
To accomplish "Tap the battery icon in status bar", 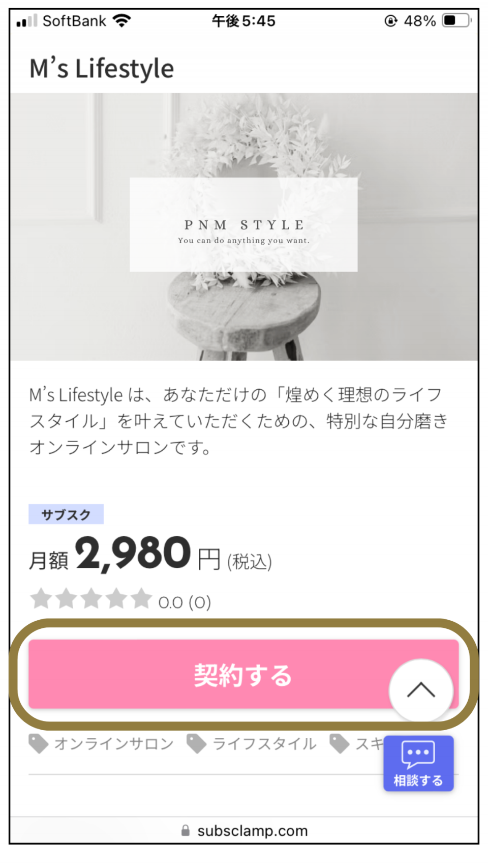I will [457, 21].
